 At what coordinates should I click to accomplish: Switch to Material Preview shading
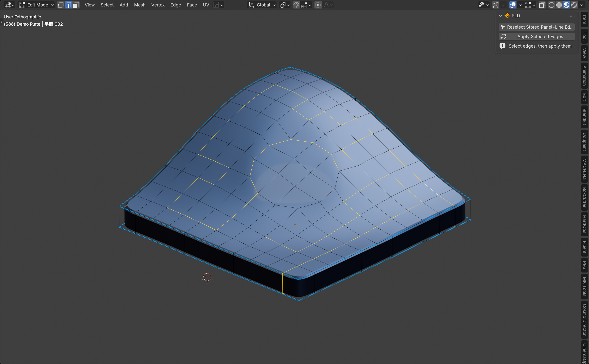pos(567,5)
